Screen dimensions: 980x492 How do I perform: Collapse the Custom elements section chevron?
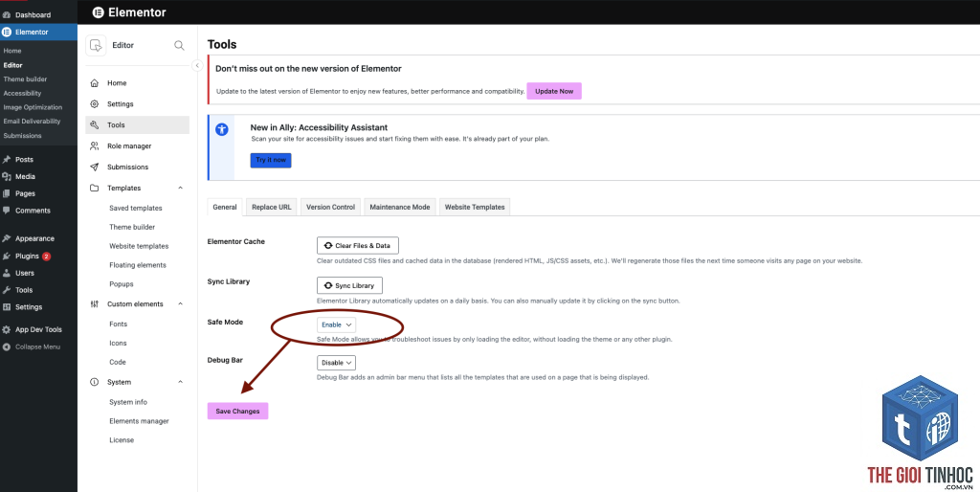[181, 303]
